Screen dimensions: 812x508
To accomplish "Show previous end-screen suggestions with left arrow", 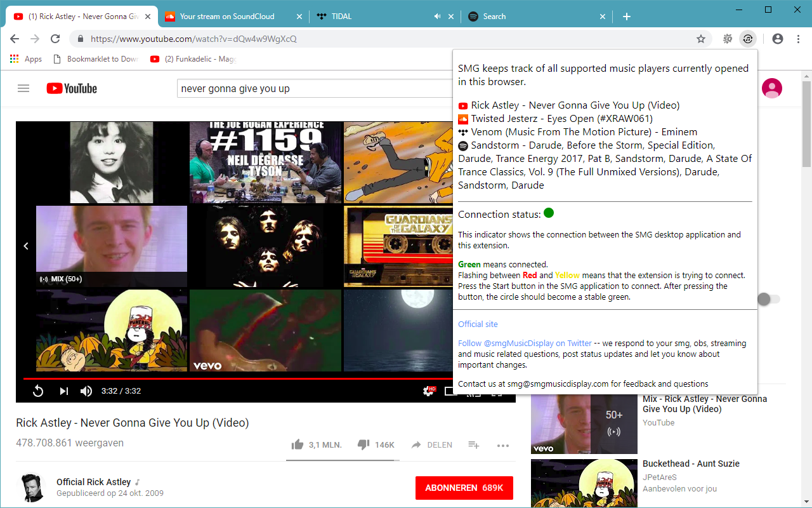I will point(26,246).
